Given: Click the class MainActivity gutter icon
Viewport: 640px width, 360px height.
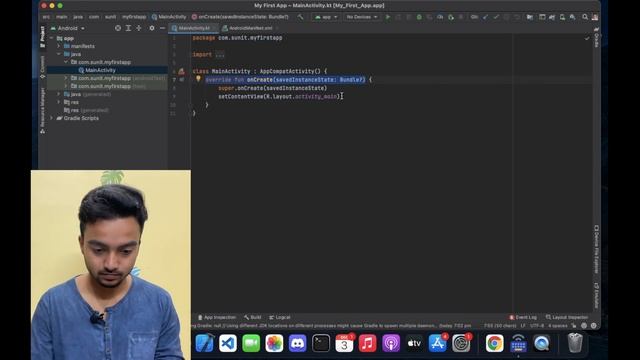Looking at the screenshot, I should [x=181, y=71].
